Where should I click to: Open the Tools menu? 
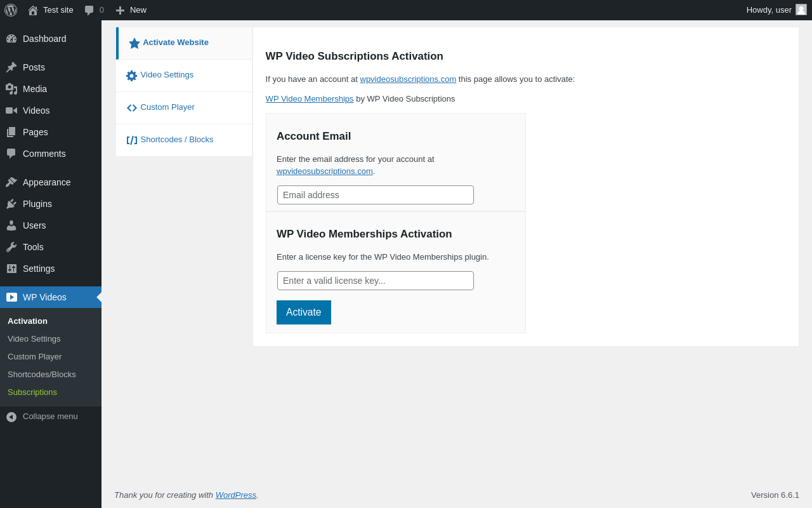pos(51,247)
